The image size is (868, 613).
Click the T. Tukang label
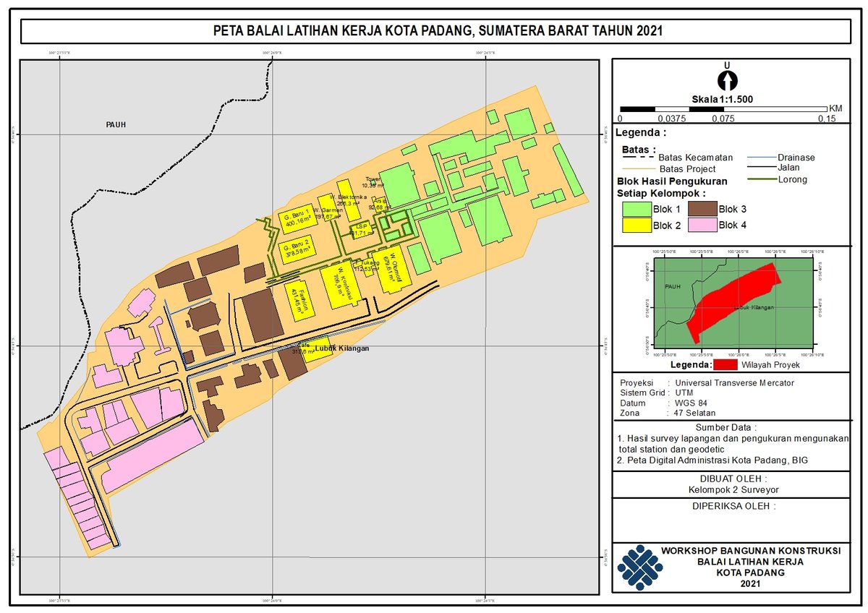coord(367,262)
